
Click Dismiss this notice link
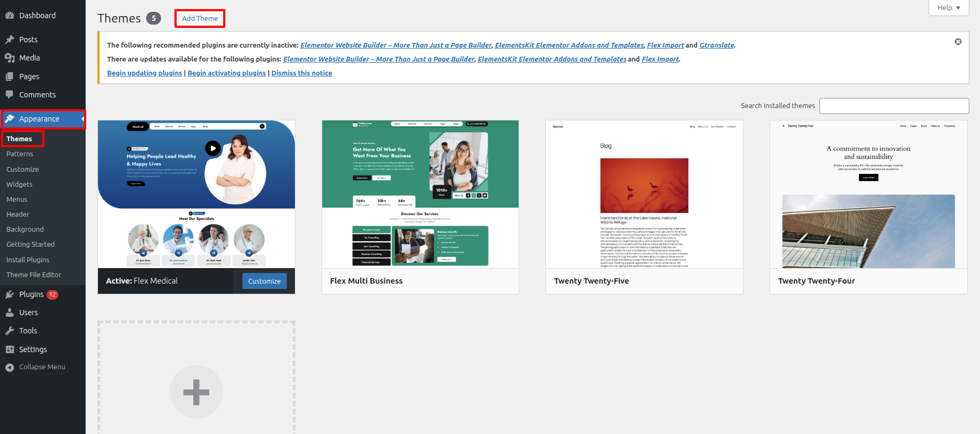[x=301, y=73]
